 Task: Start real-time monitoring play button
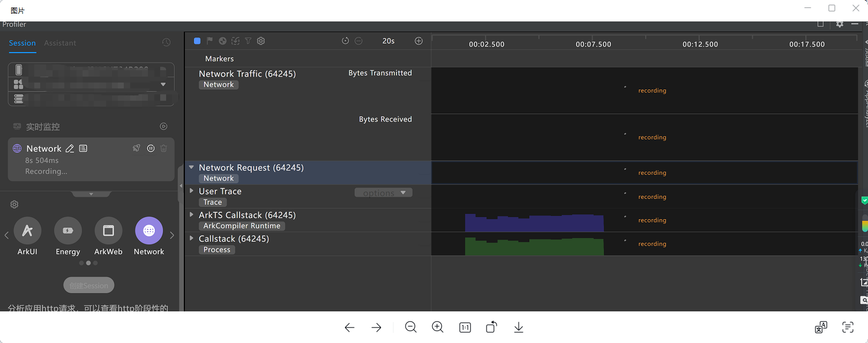point(164,126)
